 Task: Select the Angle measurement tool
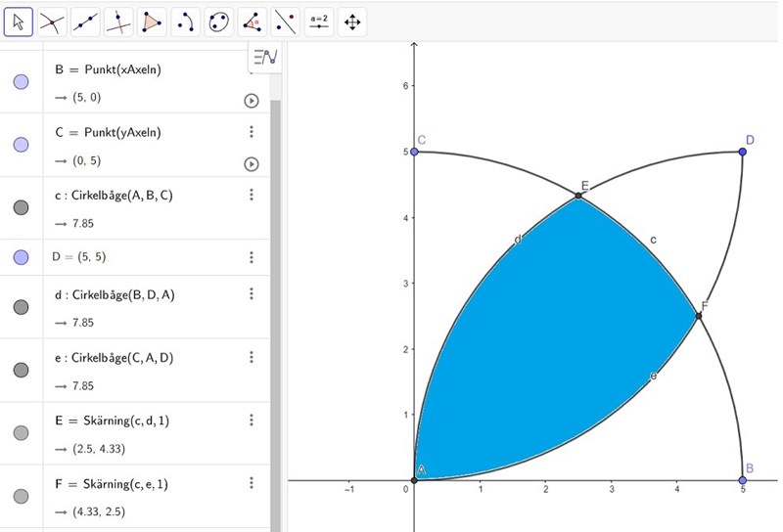click(x=252, y=21)
